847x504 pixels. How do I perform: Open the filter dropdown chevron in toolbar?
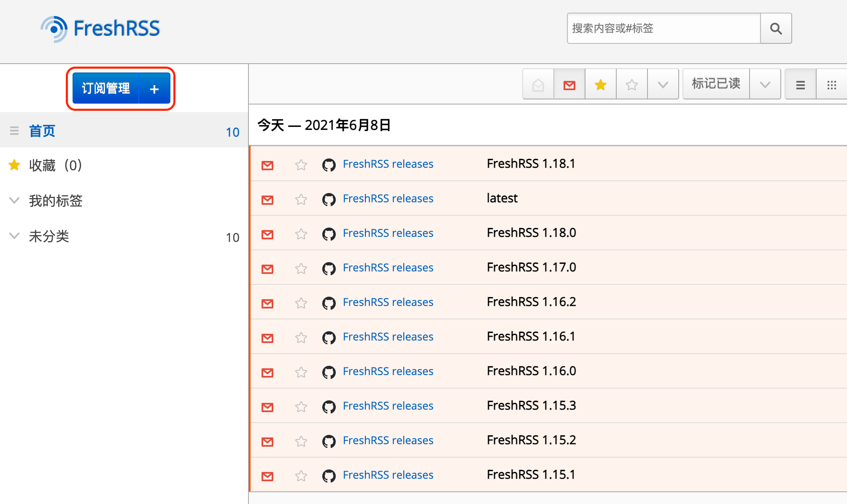(x=663, y=85)
